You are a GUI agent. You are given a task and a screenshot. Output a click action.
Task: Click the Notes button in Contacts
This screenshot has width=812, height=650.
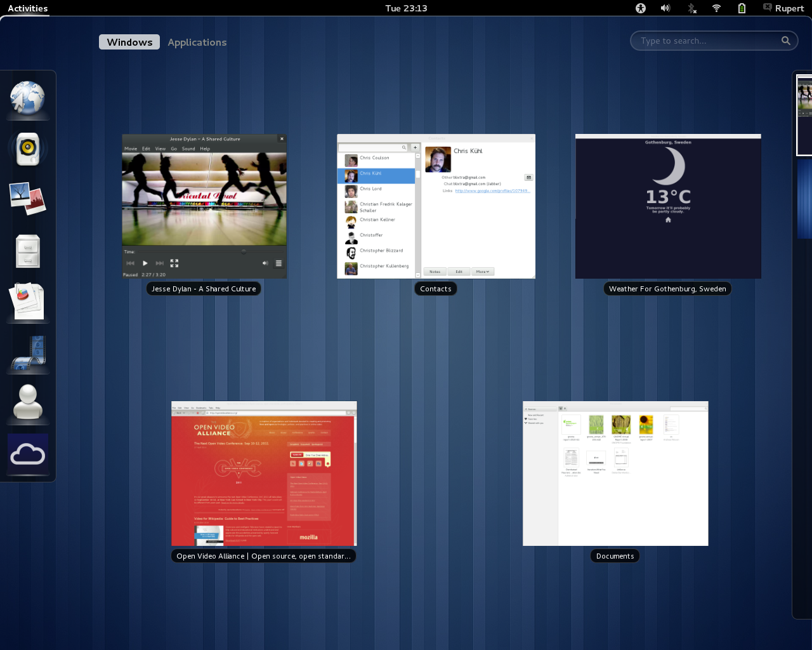tap(435, 271)
